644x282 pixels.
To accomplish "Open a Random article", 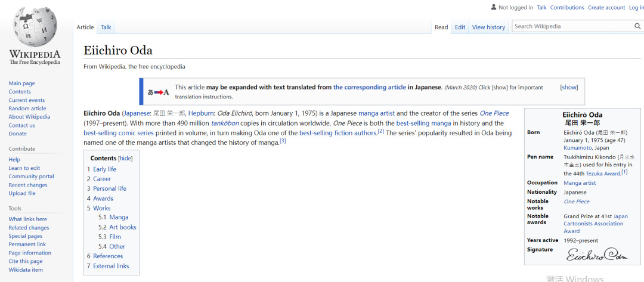I will pos(27,109).
